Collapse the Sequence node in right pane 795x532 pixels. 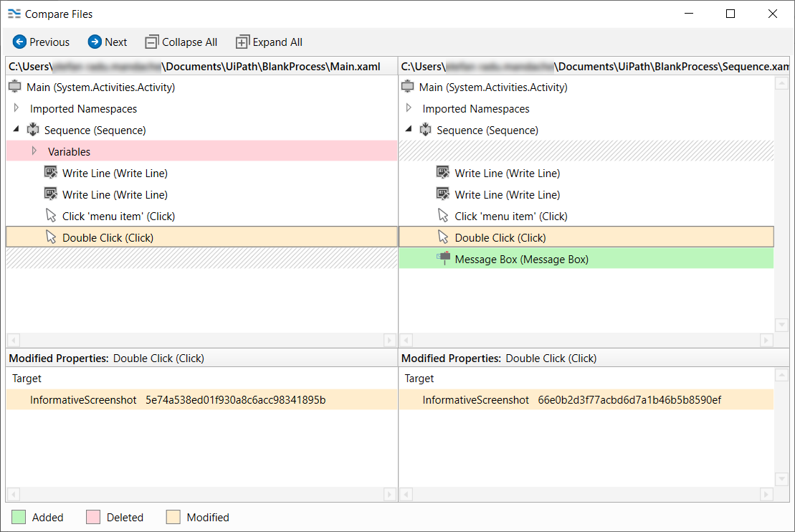click(x=409, y=130)
